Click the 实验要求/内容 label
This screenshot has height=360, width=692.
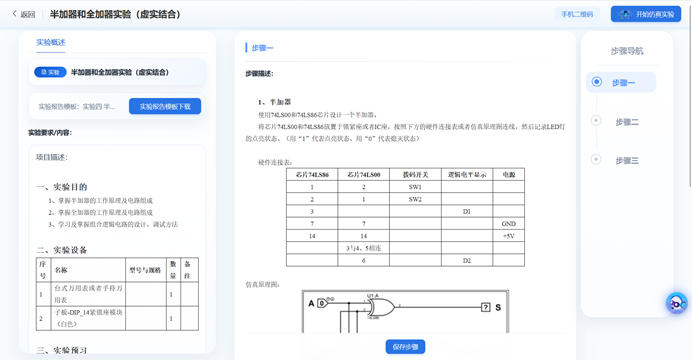click(x=50, y=132)
